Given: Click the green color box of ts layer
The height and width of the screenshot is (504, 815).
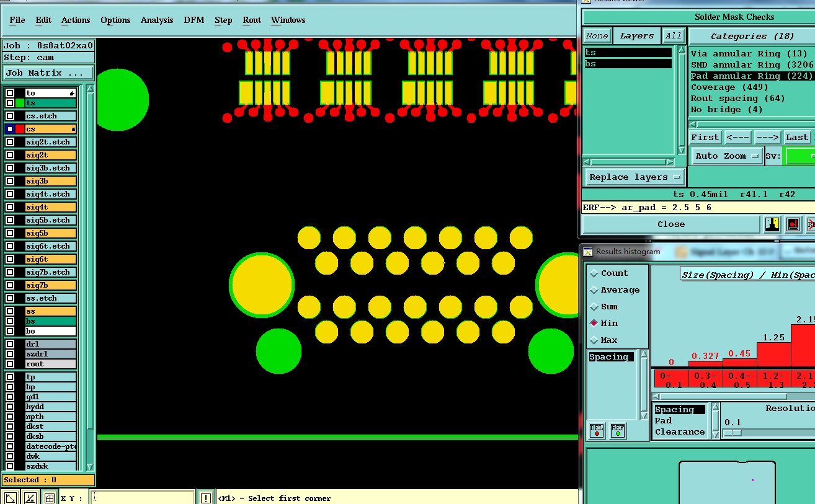Looking at the screenshot, I should point(20,103).
